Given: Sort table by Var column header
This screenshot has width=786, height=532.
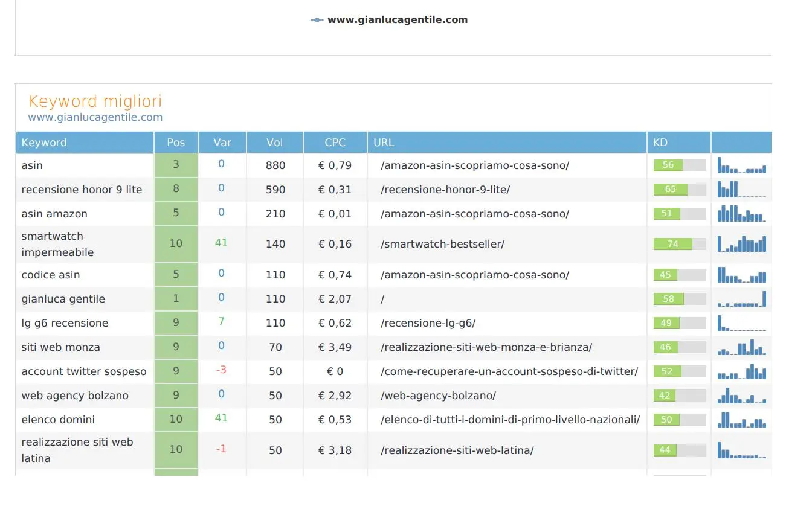Looking at the screenshot, I should [x=222, y=143].
